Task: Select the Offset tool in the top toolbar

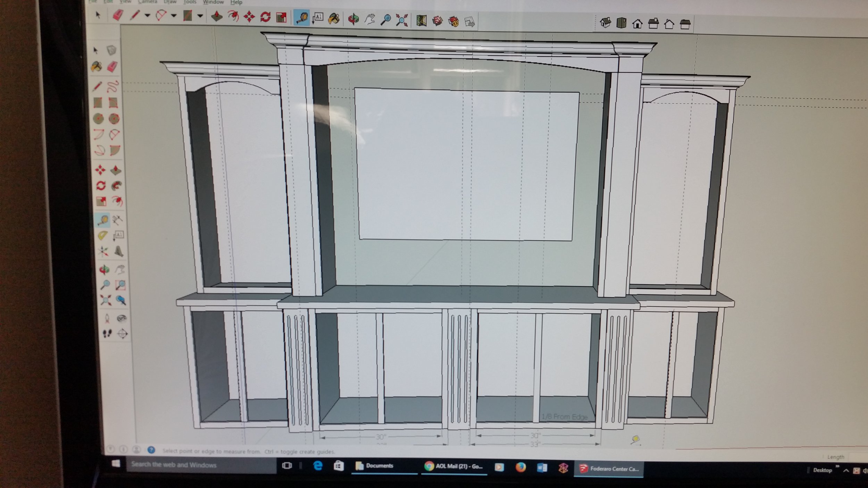Action: [x=233, y=16]
